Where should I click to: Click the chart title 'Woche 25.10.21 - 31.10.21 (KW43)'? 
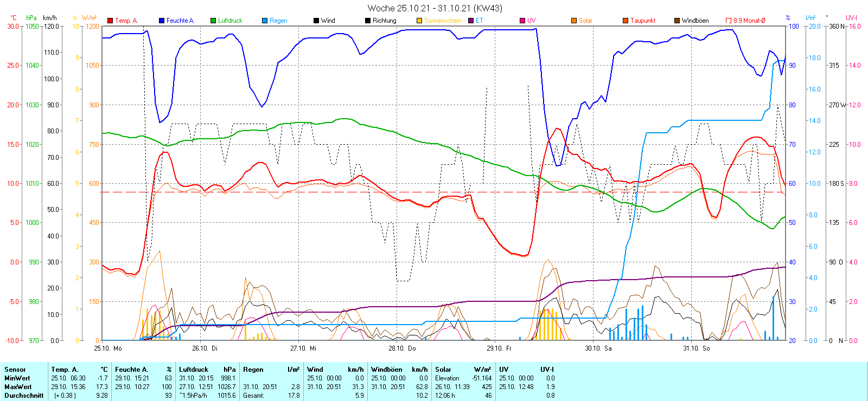tap(435, 8)
